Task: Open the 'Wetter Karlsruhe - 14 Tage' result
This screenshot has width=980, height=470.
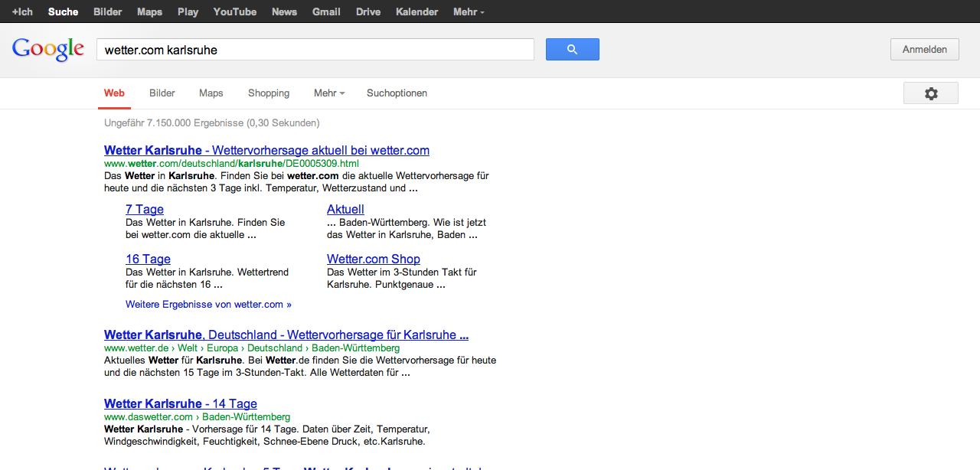Action: (x=180, y=403)
